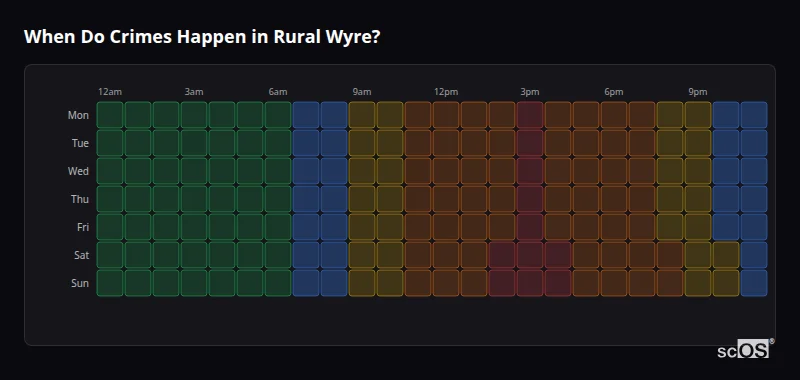Click the 9am column label
Screen dimensions: 800x380
(x=362, y=92)
